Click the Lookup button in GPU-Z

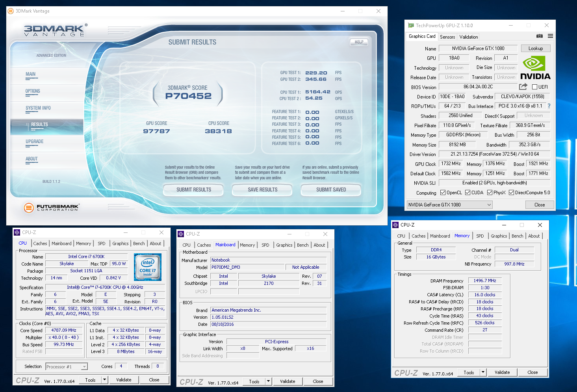pyautogui.click(x=535, y=48)
